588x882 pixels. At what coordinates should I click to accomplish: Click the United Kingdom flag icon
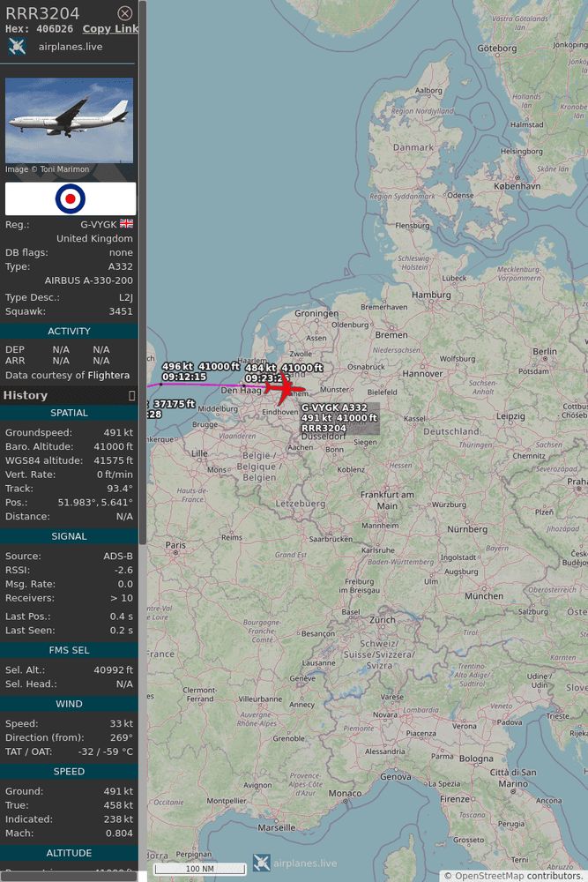tap(126, 224)
